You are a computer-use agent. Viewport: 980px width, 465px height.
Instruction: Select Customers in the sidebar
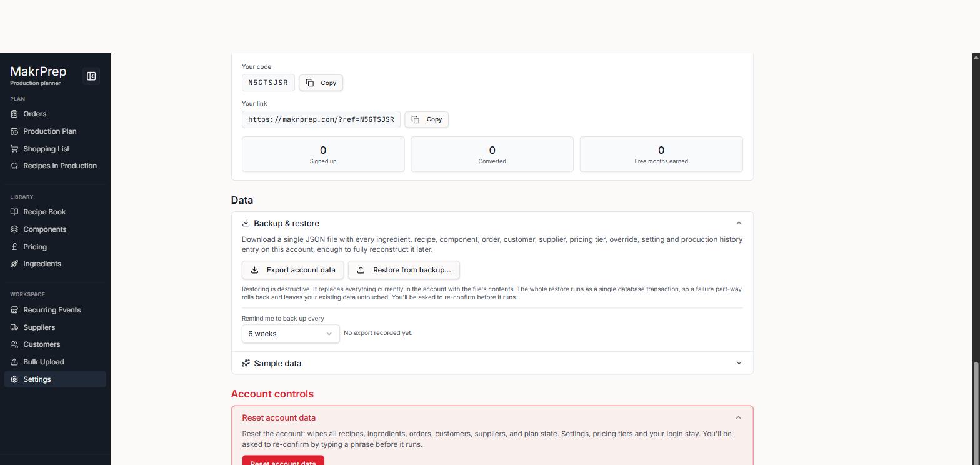(x=55, y=344)
